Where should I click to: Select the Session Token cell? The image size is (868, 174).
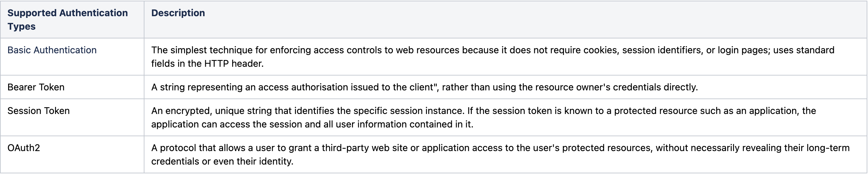[72, 117]
